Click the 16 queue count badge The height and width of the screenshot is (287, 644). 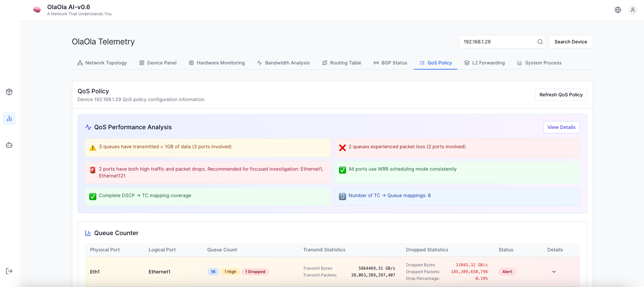(x=213, y=272)
